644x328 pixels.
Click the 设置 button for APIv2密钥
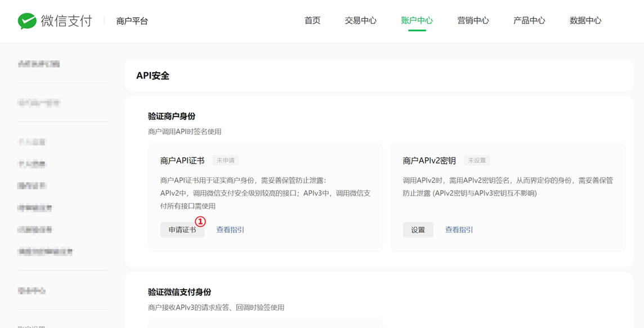click(x=418, y=230)
